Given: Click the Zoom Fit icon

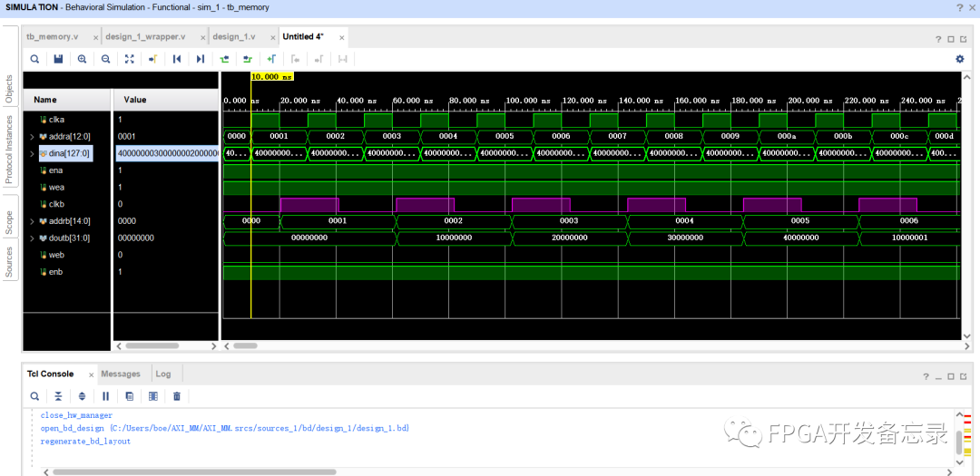Looking at the screenshot, I should [x=129, y=59].
